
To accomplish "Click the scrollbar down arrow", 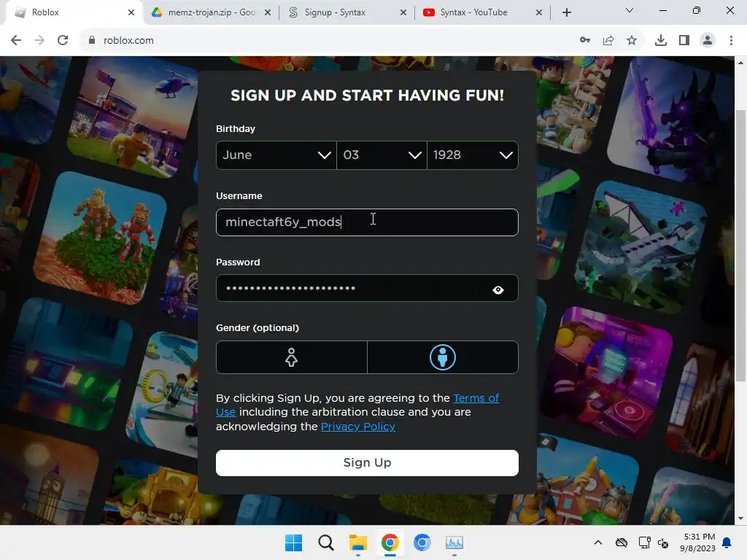I will coord(740,518).
